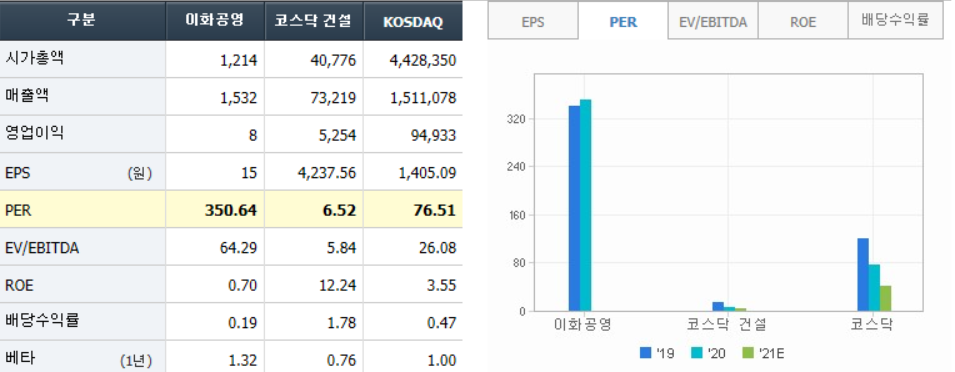Select the ROE row label in table
The width and height of the screenshot is (955, 372).
19,286
